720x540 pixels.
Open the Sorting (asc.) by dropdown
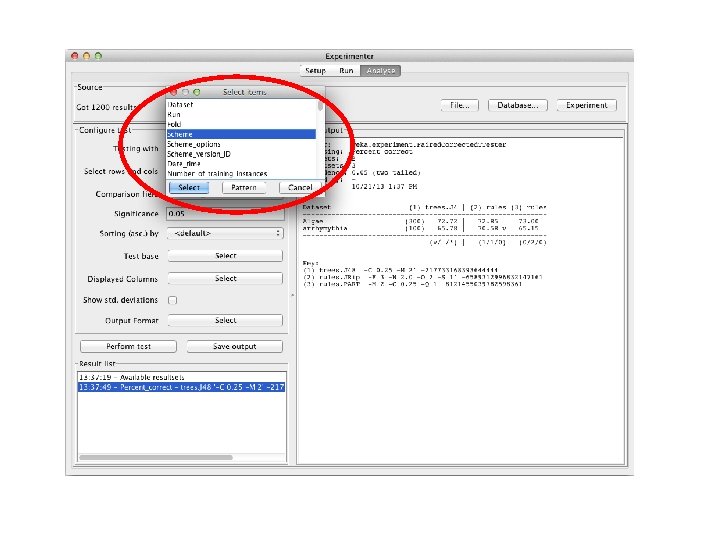(225, 233)
